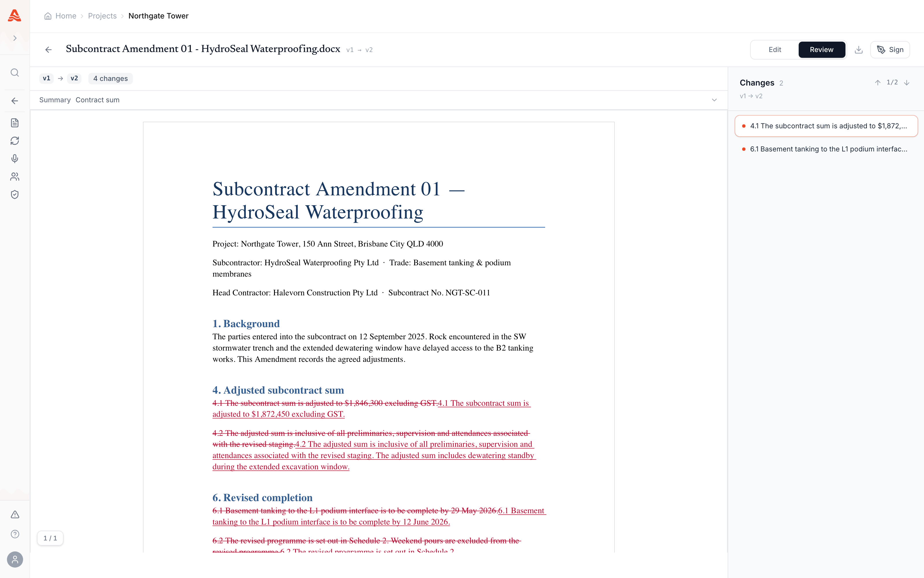The height and width of the screenshot is (578, 924).
Task: Click the 4 changes badge
Action: [110, 78]
